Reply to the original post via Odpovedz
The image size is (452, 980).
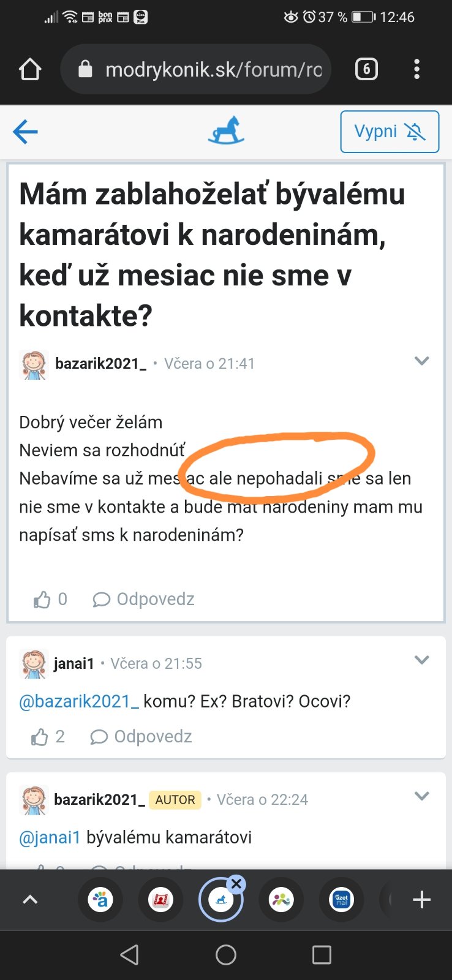(x=144, y=600)
